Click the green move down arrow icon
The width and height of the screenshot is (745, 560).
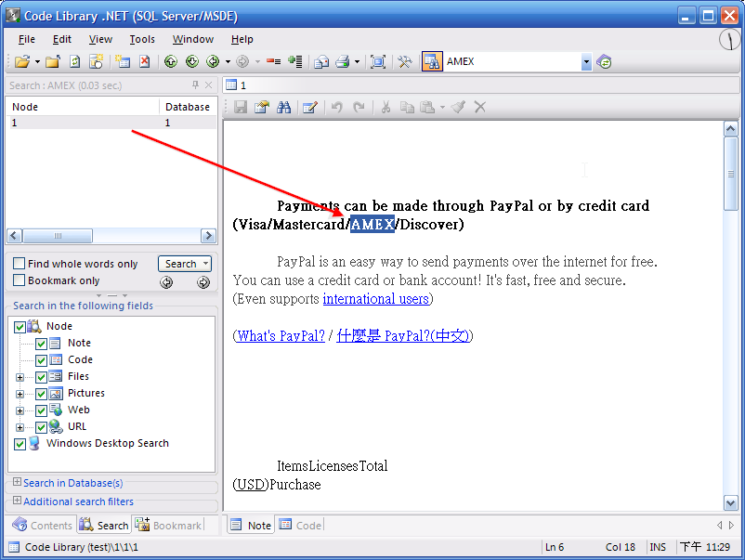point(192,61)
